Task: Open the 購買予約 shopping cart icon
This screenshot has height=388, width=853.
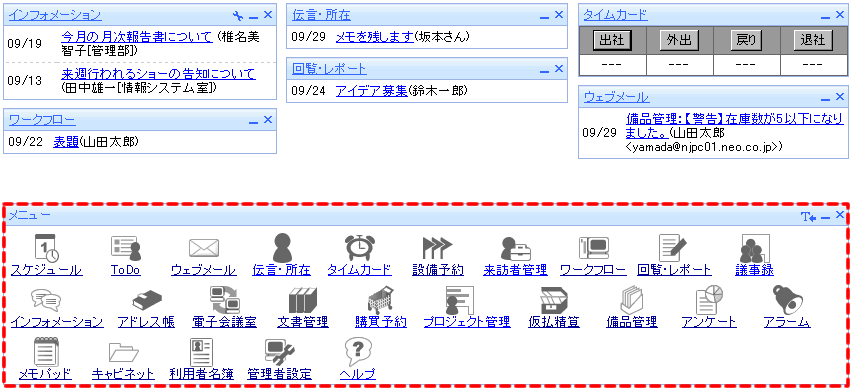Action: (x=380, y=300)
